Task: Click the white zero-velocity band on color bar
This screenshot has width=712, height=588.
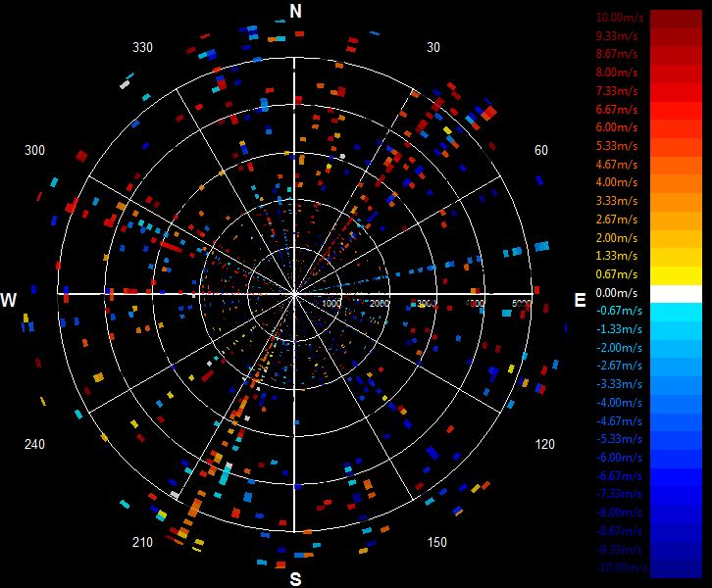Action: (676, 294)
